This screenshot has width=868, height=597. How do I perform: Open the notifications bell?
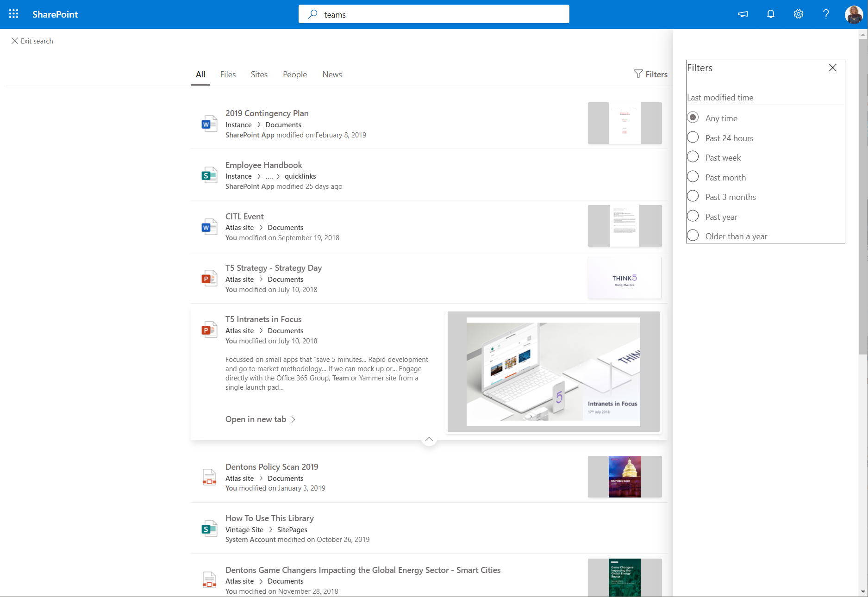[x=771, y=14]
